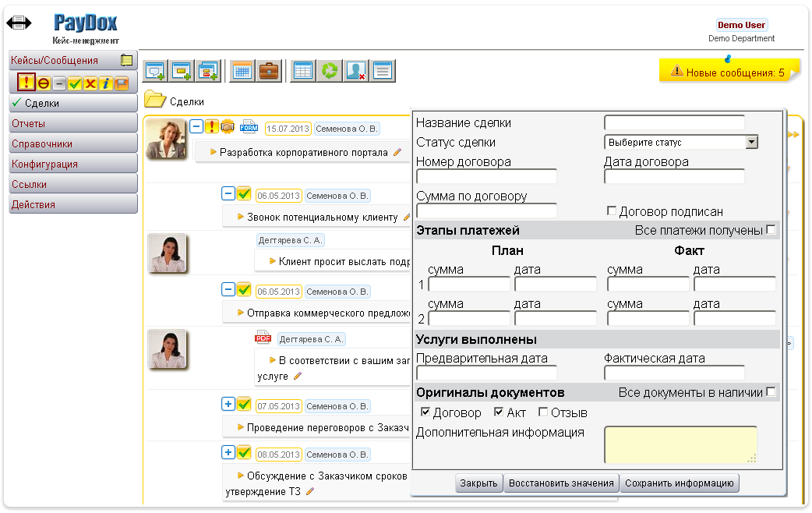Click the 'Название сделки' text field

(x=674, y=122)
